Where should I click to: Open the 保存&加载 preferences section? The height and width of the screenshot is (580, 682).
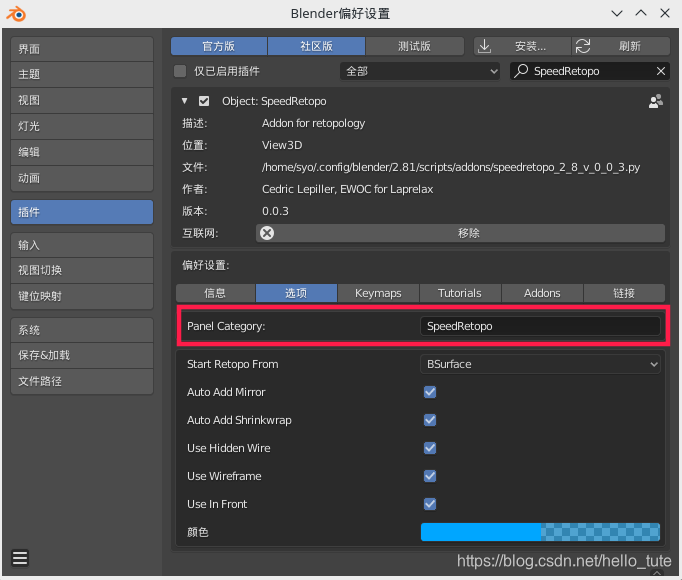[82, 355]
